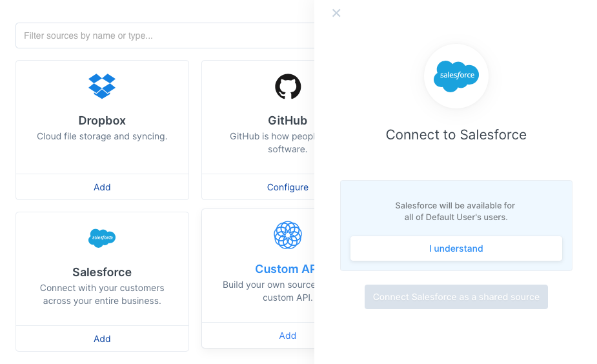The image size is (597, 364).
Task: Click the large Salesforce logo in the panel
Action: pos(456,76)
